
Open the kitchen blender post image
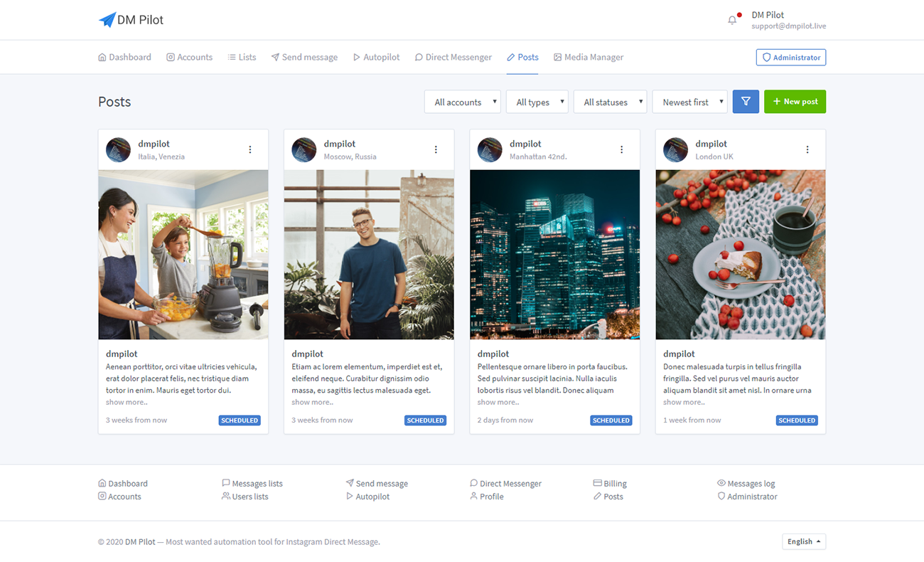coord(183,255)
